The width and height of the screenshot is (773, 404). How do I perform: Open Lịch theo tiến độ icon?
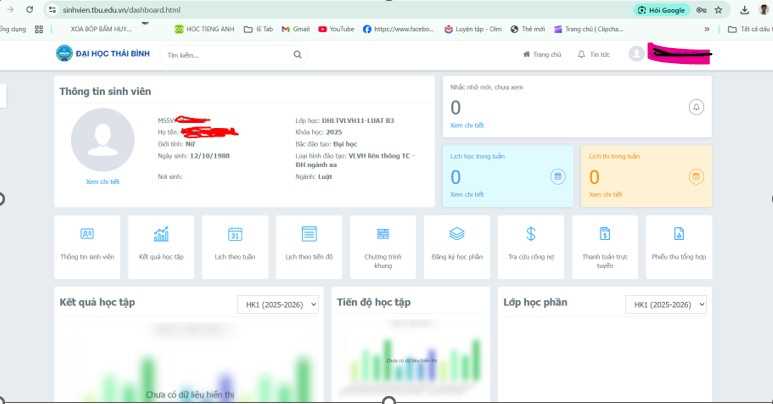click(309, 234)
